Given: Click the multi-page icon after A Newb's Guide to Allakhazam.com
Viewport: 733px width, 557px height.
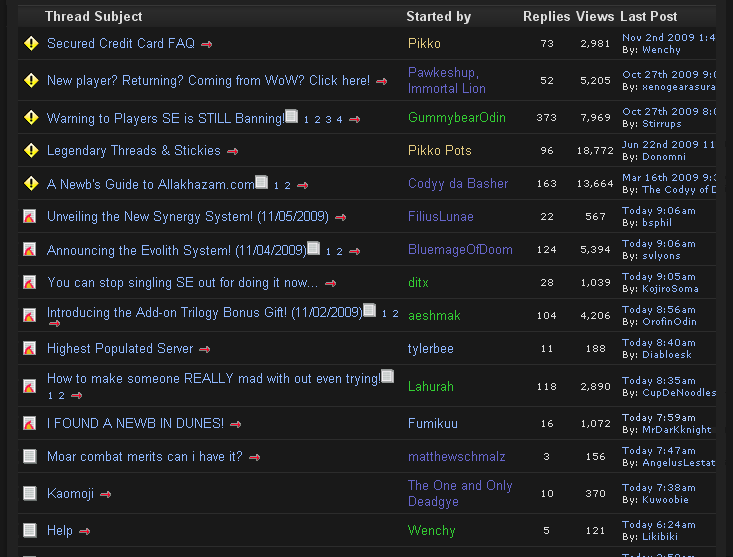Looking at the screenshot, I should tap(262, 183).
